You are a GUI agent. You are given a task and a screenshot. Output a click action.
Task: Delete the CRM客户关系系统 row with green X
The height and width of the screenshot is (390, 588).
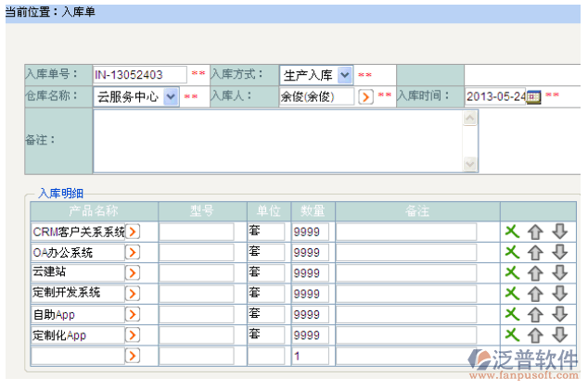pos(511,232)
